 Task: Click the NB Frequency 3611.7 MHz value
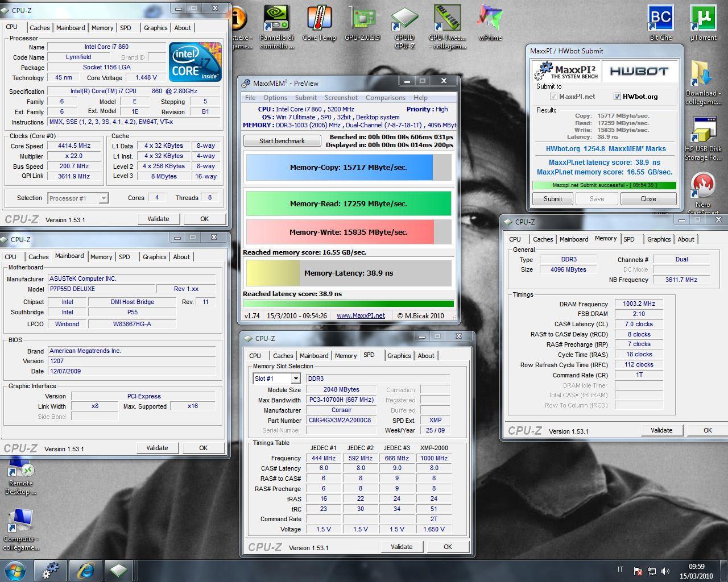[681, 280]
